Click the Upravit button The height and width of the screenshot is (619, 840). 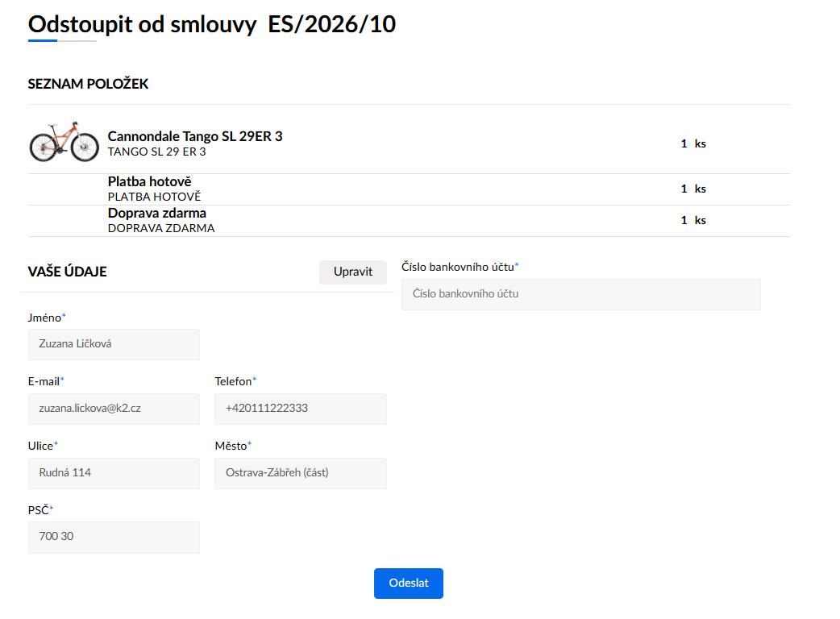coord(352,272)
